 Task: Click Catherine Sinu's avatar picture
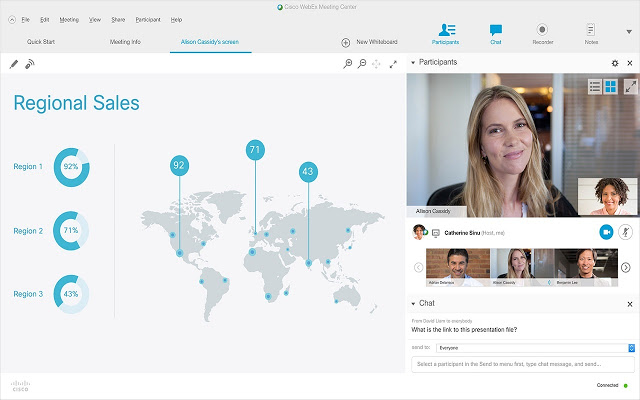[419, 232]
